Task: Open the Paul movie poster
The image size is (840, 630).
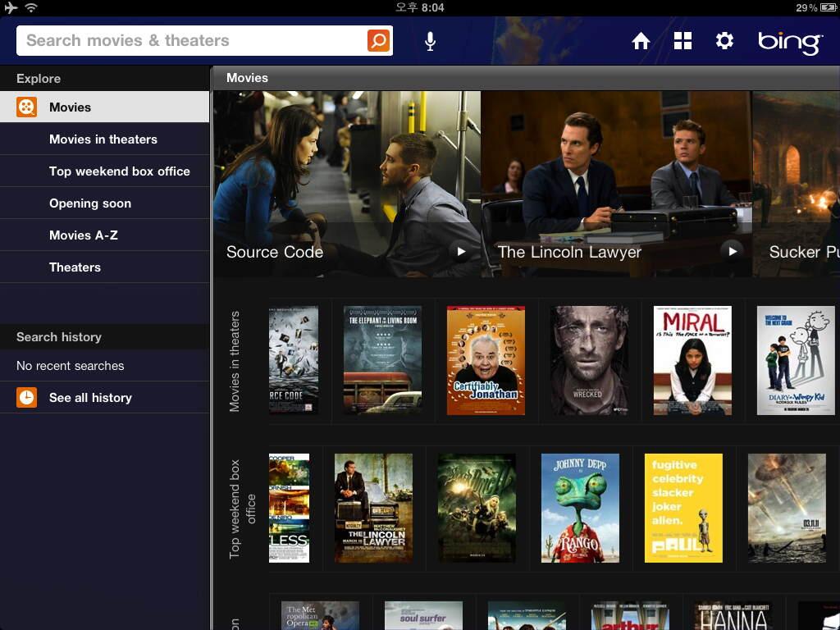Action: tap(683, 508)
